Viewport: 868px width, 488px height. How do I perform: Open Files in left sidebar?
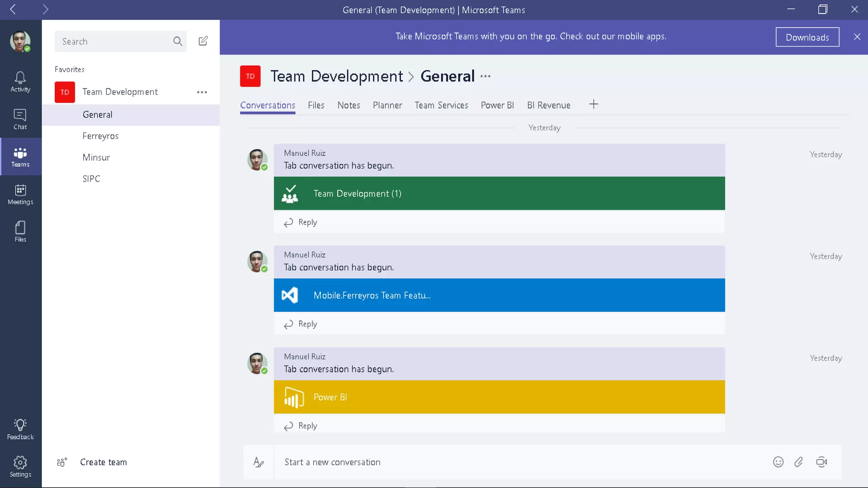coord(20,231)
